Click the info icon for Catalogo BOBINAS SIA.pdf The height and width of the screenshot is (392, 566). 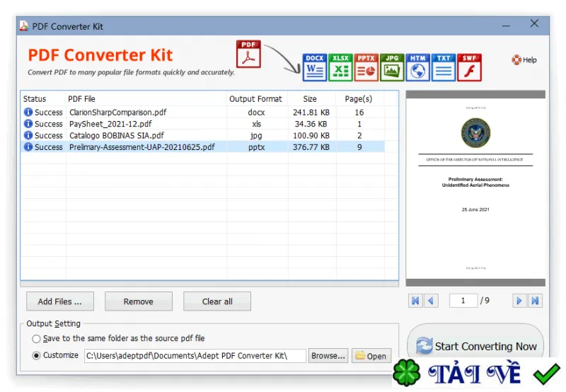point(28,135)
